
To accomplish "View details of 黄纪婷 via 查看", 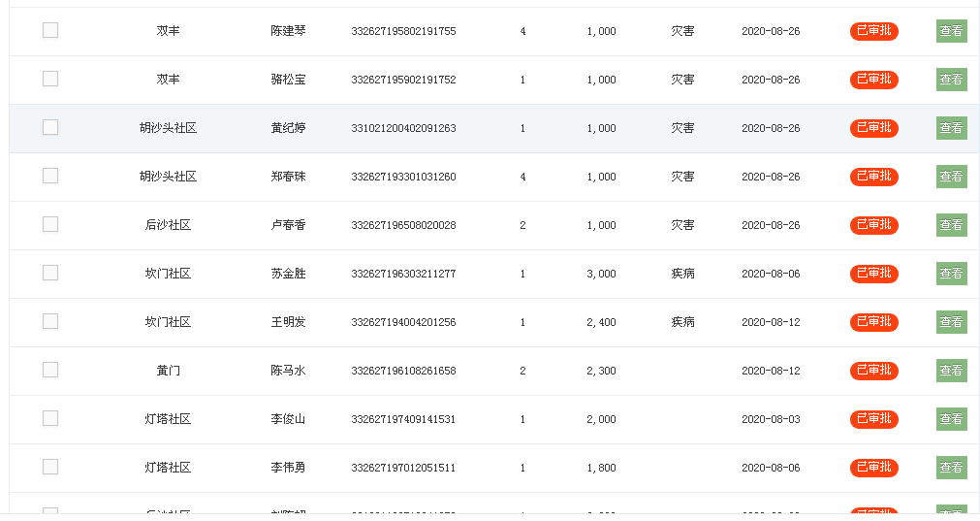I will 951,128.
